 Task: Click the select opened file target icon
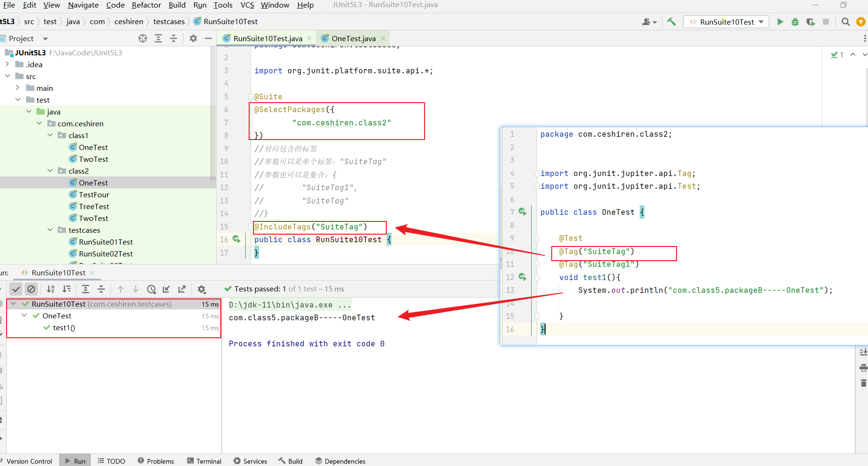[x=143, y=38]
